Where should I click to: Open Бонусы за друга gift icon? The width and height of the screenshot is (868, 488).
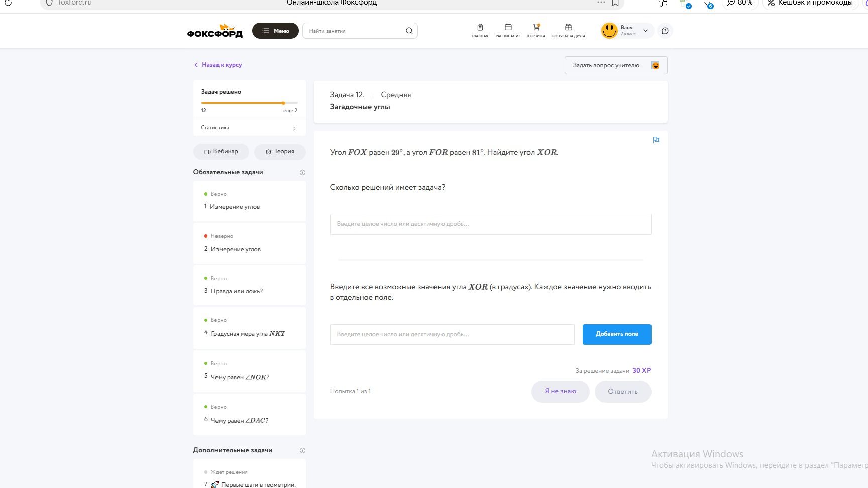[x=568, y=30]
